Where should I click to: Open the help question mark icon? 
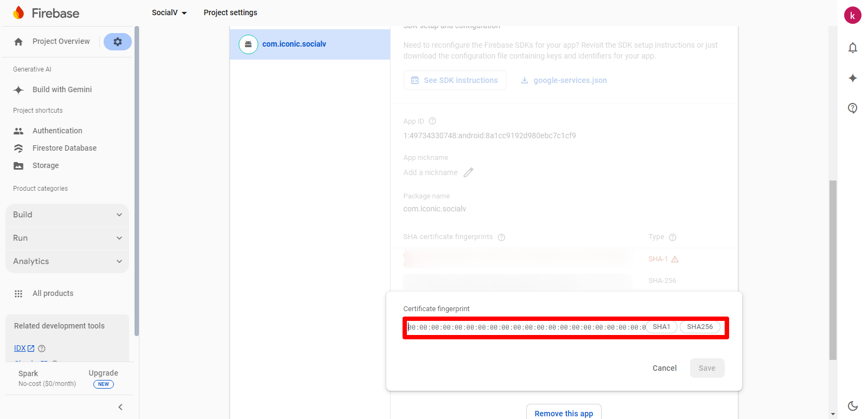852,108
